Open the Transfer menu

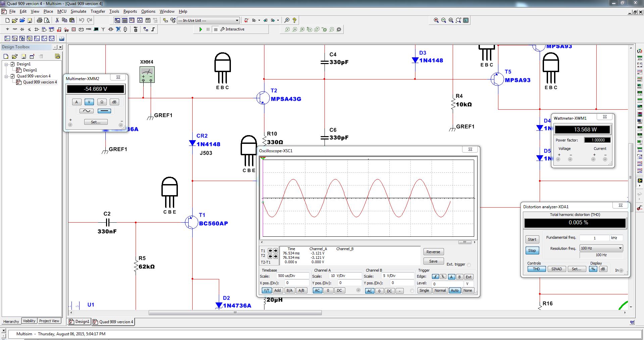point(98,11)
